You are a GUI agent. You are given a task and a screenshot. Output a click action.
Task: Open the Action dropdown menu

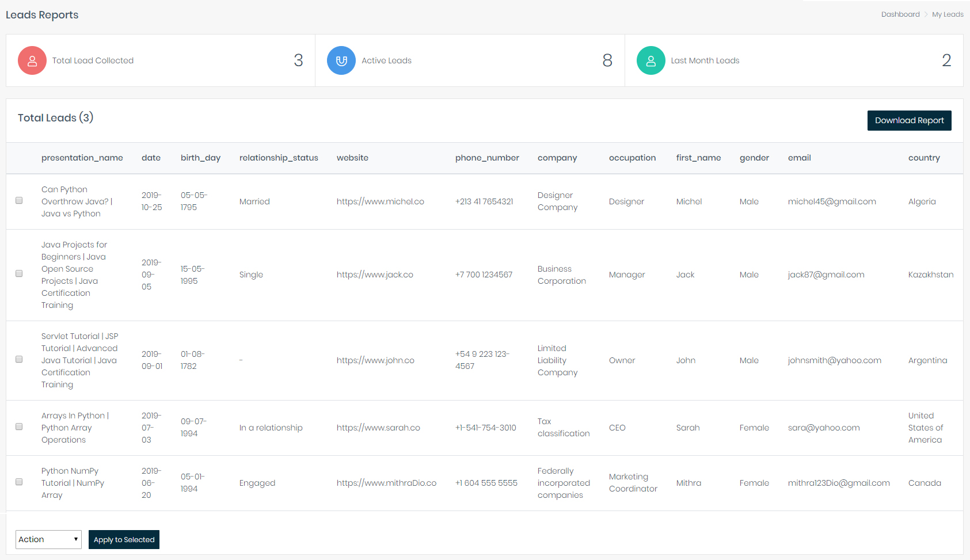48,539
